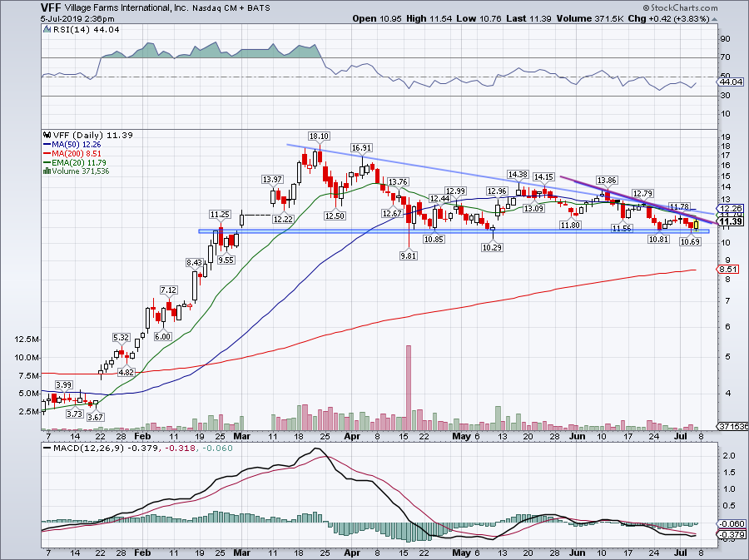Click the RSI area-chart icon beside RSI(14)
749x560 pixels.
pos(47,30)
